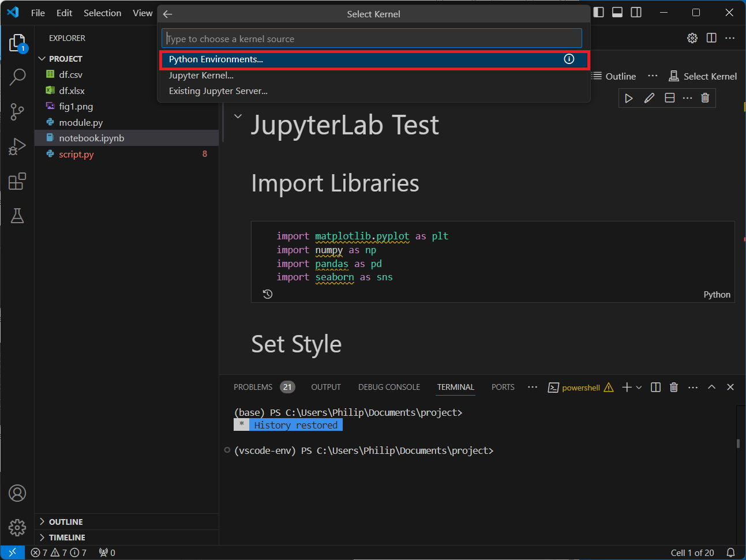
Task: Click the kernel source search field
Action: (372, 39)
